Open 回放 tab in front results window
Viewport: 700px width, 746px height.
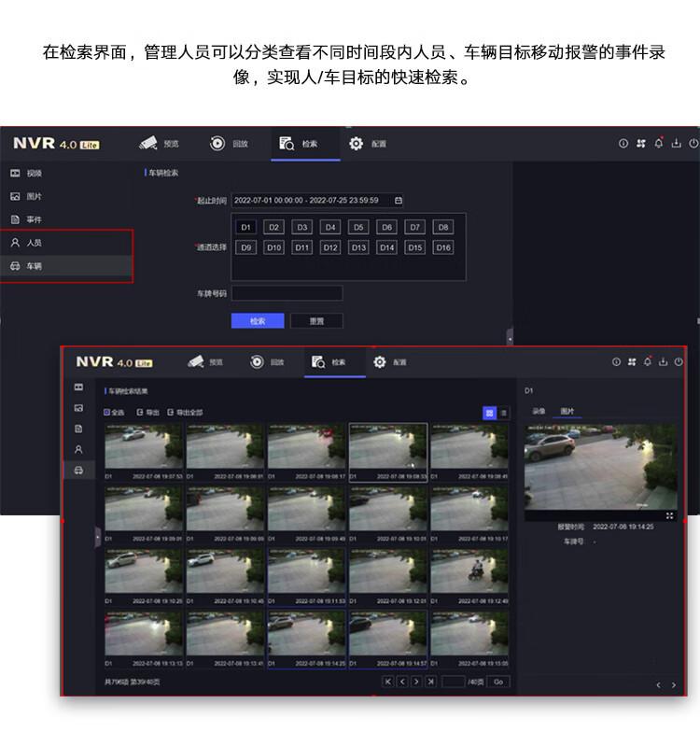coord(267,362)
